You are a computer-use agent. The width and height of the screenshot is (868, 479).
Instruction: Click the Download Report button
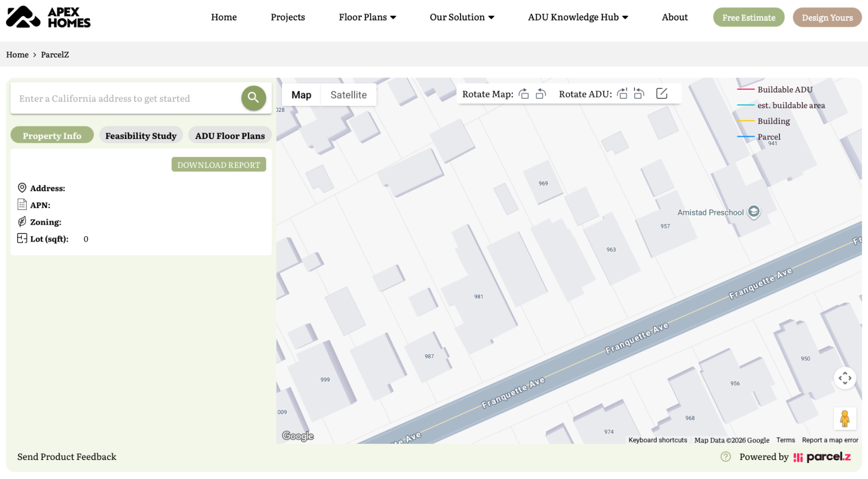(219, 165)
